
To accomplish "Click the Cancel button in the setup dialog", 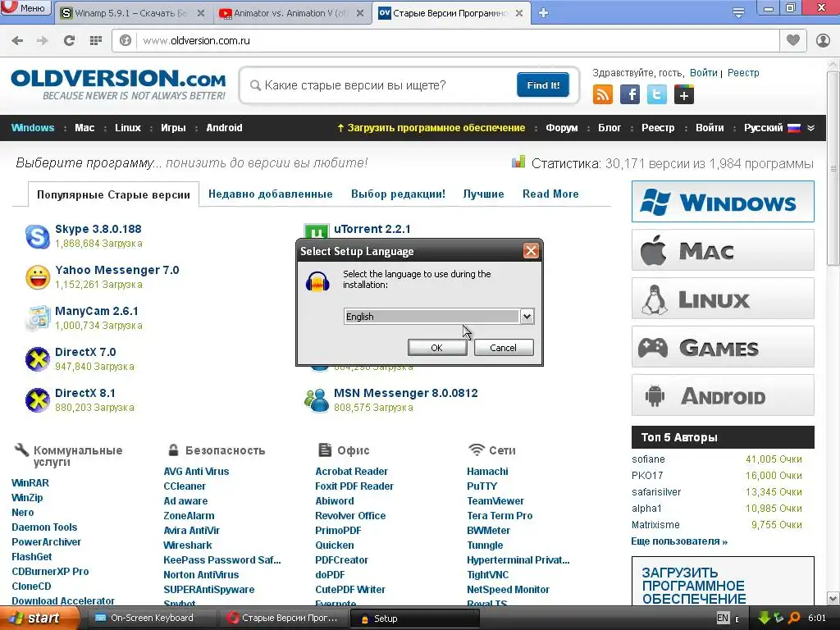I will point(504,348).
